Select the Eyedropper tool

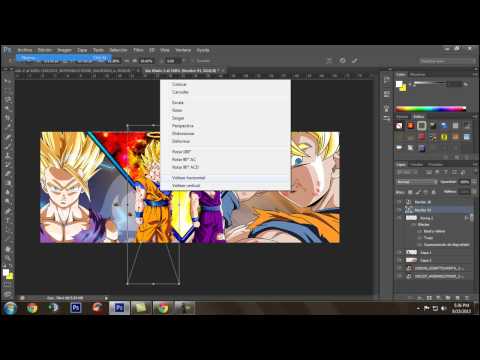tap(8, 127)
